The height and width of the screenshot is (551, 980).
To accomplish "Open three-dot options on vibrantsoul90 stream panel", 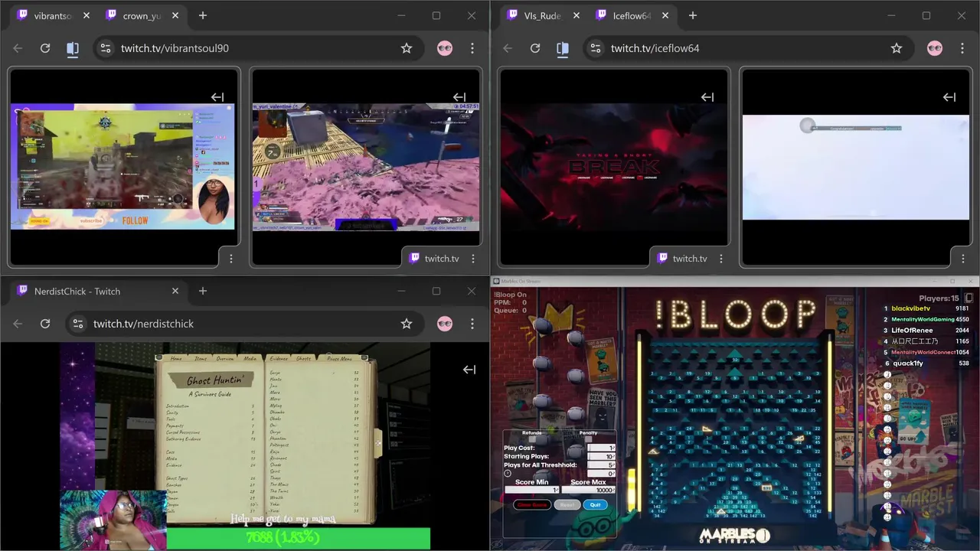I will [231, 259].
